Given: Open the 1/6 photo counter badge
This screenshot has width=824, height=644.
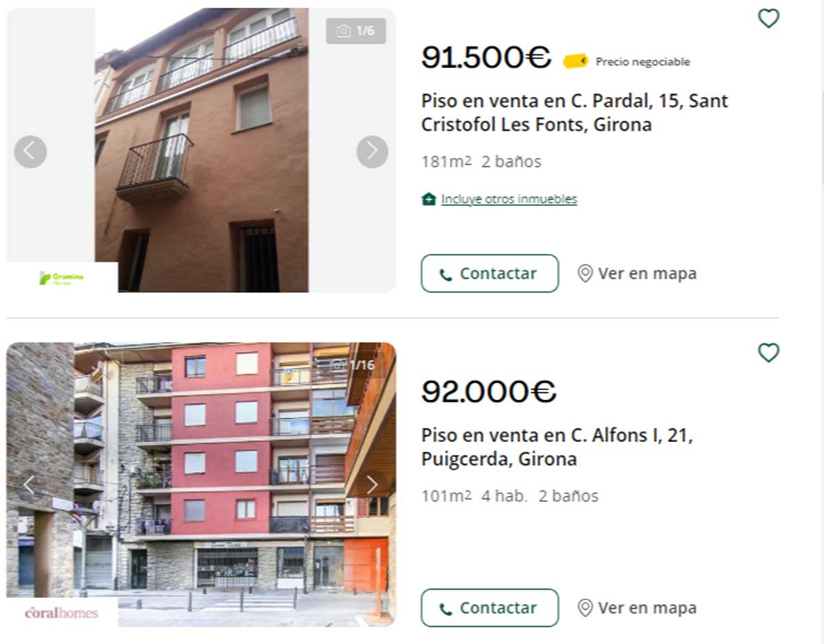Looking at the screenshot, I should pos(356,31).
